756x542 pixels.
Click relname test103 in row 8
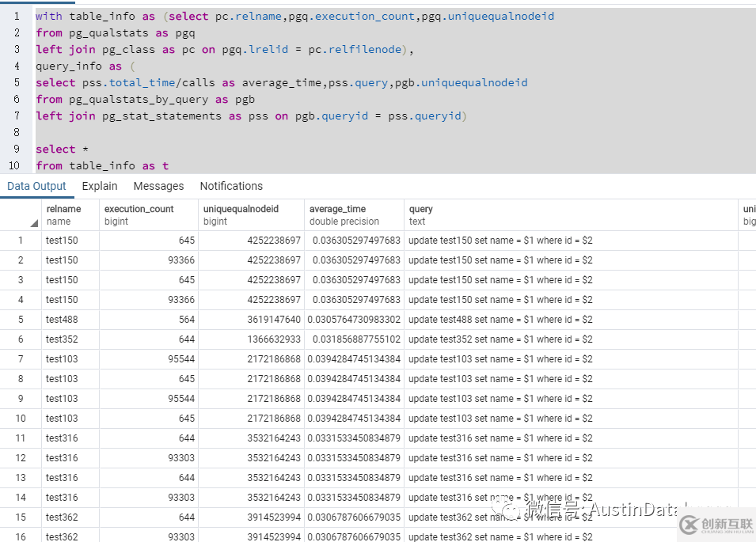70,379
